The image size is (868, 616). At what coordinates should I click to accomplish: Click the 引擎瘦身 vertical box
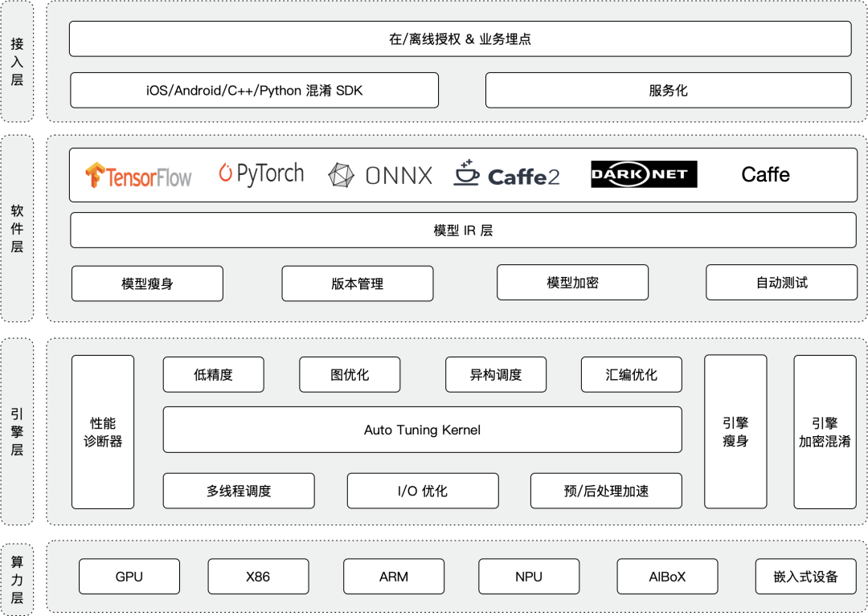click(735, 432)
